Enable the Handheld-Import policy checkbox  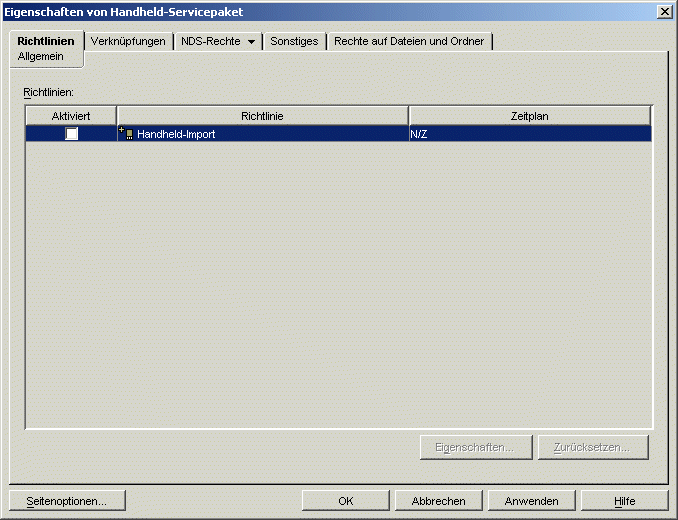click(x=71, y=134)
